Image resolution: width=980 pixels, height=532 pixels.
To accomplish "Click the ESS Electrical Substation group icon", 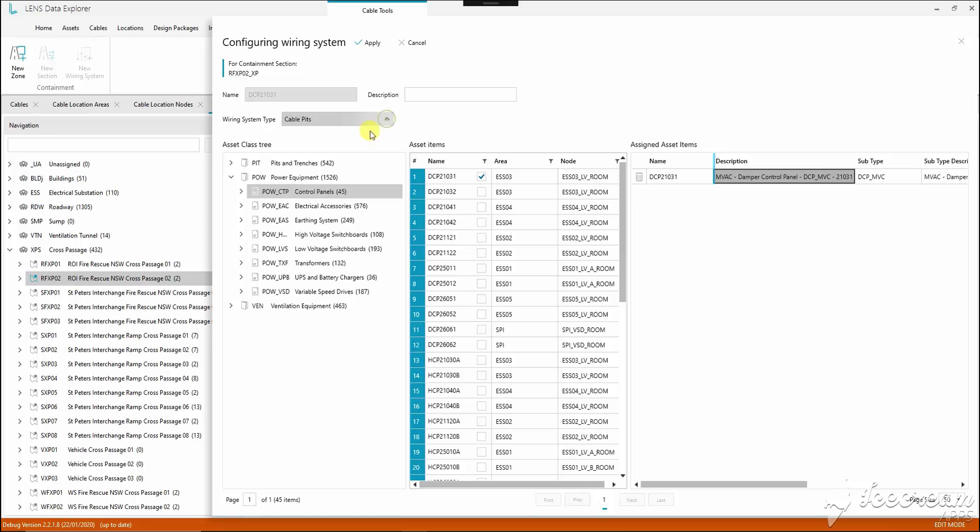I will click(x=23, y=192).
